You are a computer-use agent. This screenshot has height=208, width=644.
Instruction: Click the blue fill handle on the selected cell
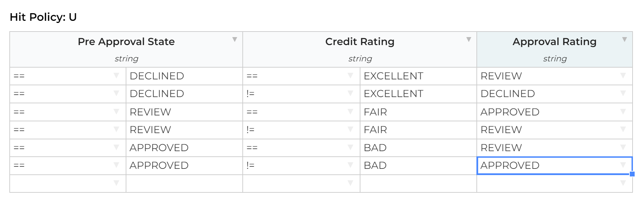click(632, 174)
